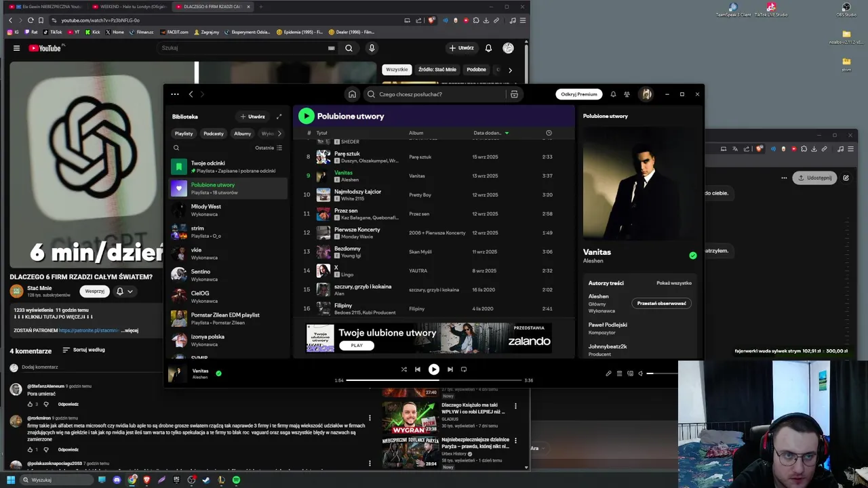Image resolution: width=868 pixels, height=488 pixels.
Task: Click Spotify search field Czego chcesz posłuchać
Action: click(x=435, y=94)
